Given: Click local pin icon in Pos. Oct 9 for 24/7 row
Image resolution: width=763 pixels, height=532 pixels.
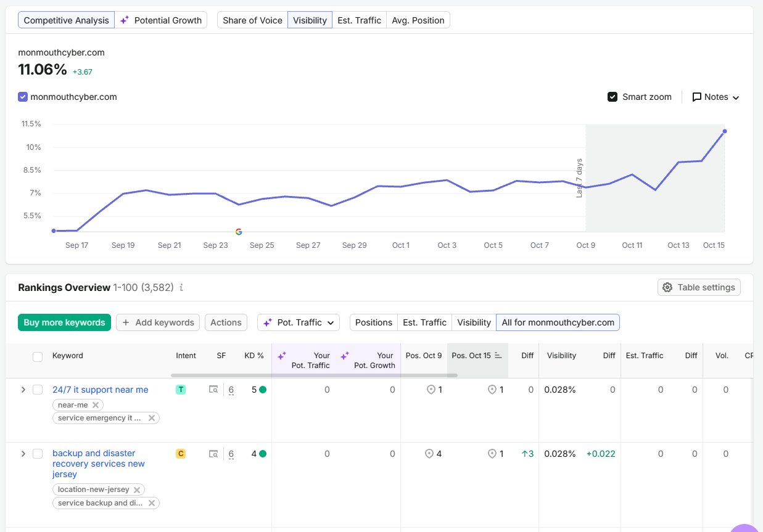Looking at the screenshot, I should [x=431, y=390].
